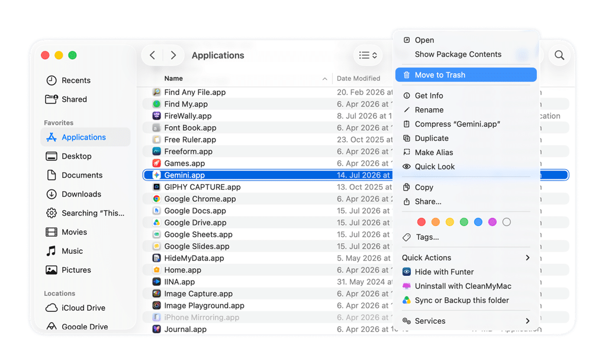This screenshot has width=605, height=364.
Task: Expand the Quick Actions submenu
Action: coord(466,257)
